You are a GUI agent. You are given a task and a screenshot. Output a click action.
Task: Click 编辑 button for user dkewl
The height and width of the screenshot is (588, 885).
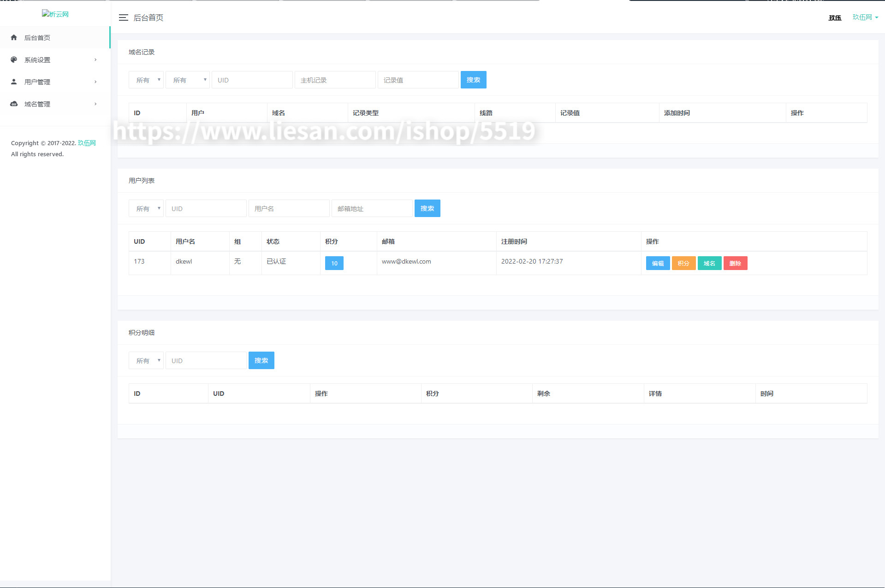(658, 263)
